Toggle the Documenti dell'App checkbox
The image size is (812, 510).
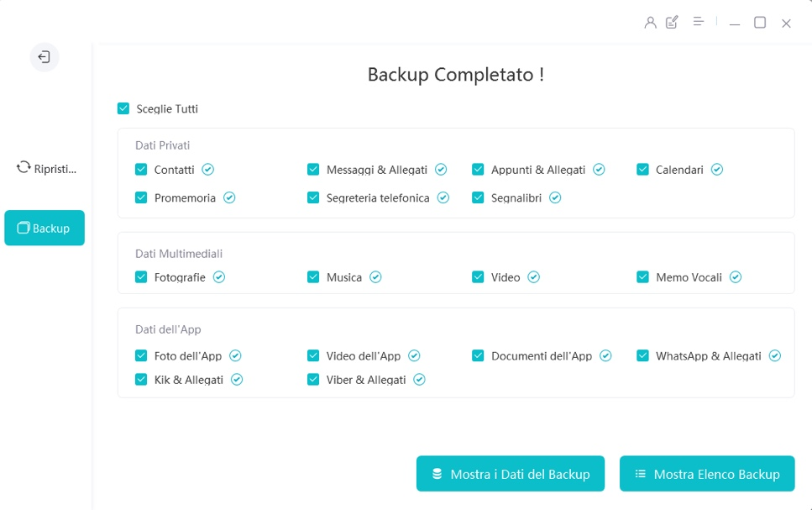coord(478,356)
